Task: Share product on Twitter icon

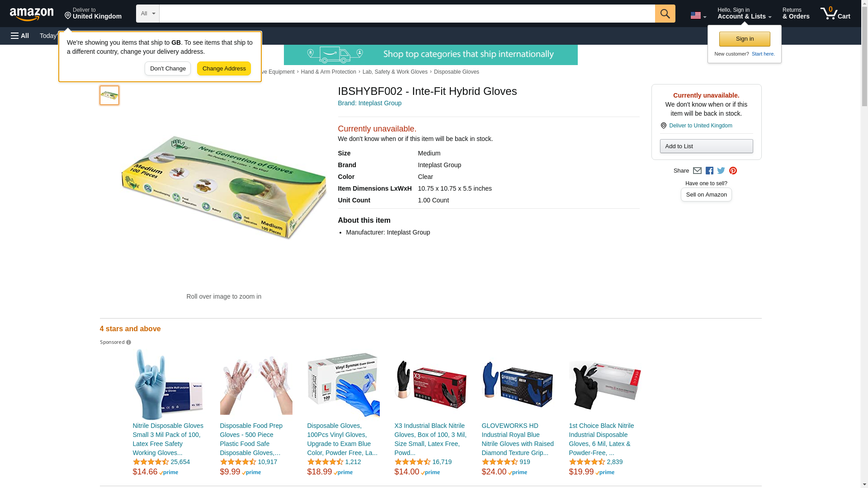Action: (x=721, y=171)
